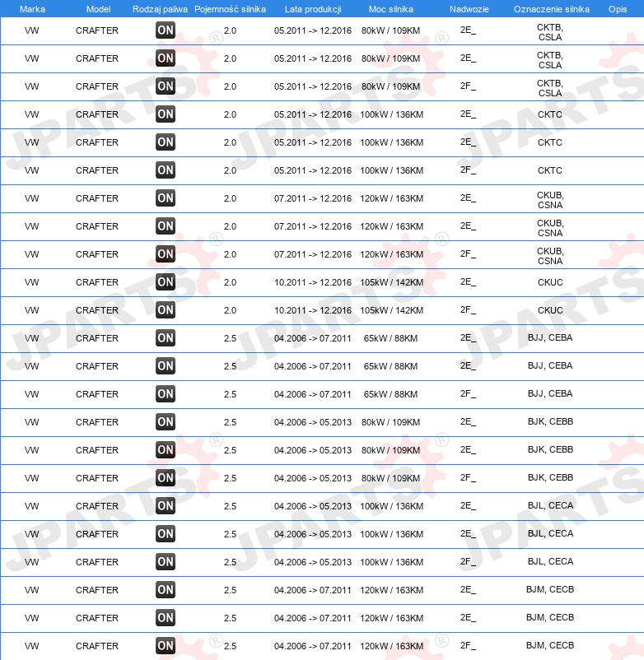Click 10.2011 -> 12.2016 dates in the 2E_ row
Screen dimensions: 644x660
click(313, 282)
